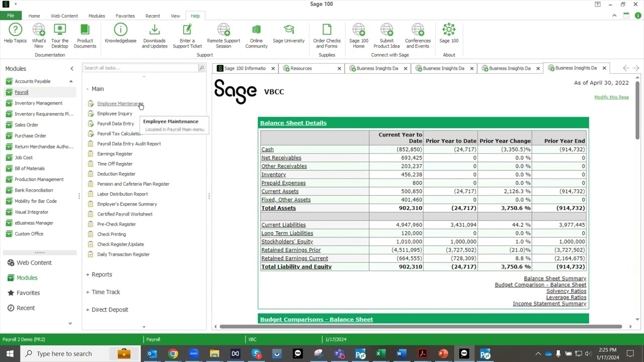Open Online Community
Image resolution: width=644 pixels, height=362 pixels.
click(256, 36)
